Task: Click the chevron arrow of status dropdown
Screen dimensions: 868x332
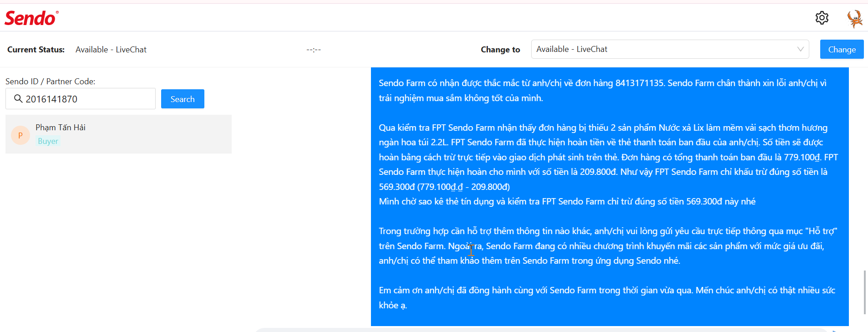Action: tap(800, 49)
